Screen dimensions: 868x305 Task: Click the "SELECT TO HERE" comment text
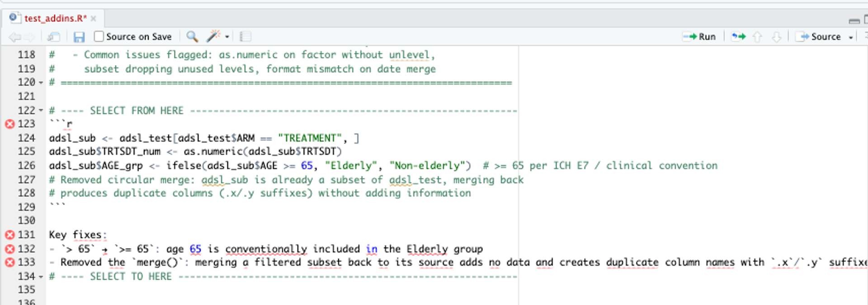pos(131,277)
